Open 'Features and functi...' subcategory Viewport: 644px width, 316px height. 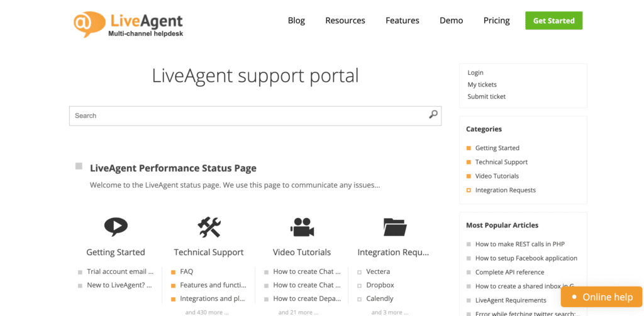coord(213,285)
